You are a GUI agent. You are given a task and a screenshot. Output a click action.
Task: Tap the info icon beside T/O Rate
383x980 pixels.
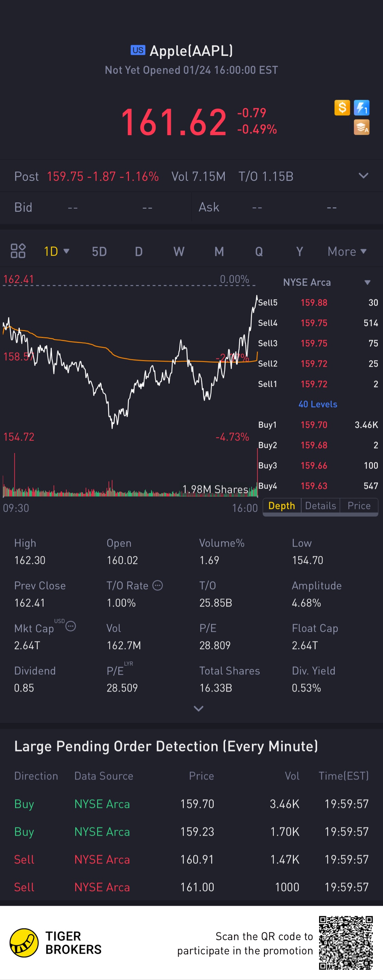tap(158, 585)
